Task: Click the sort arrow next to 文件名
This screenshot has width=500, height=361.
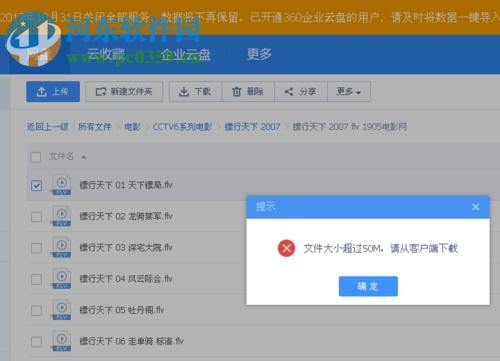Action: 84,157
